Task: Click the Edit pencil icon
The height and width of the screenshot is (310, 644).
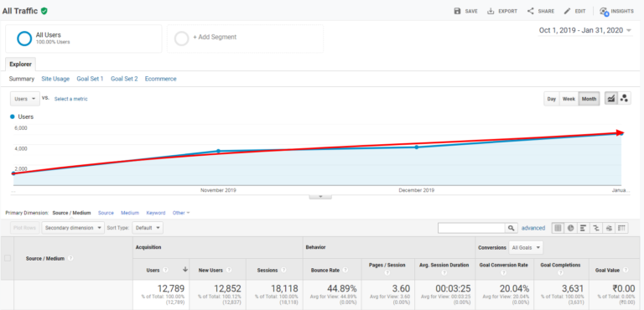Action: click(x=567, y=11)
